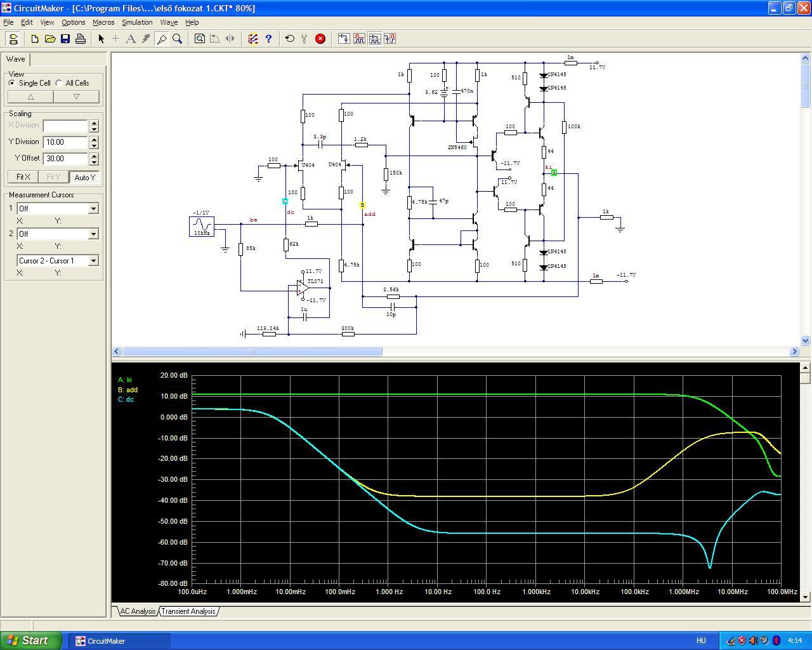Click the Auto Y scaling button
Viewport: 812px width, 650px height.
84,177
